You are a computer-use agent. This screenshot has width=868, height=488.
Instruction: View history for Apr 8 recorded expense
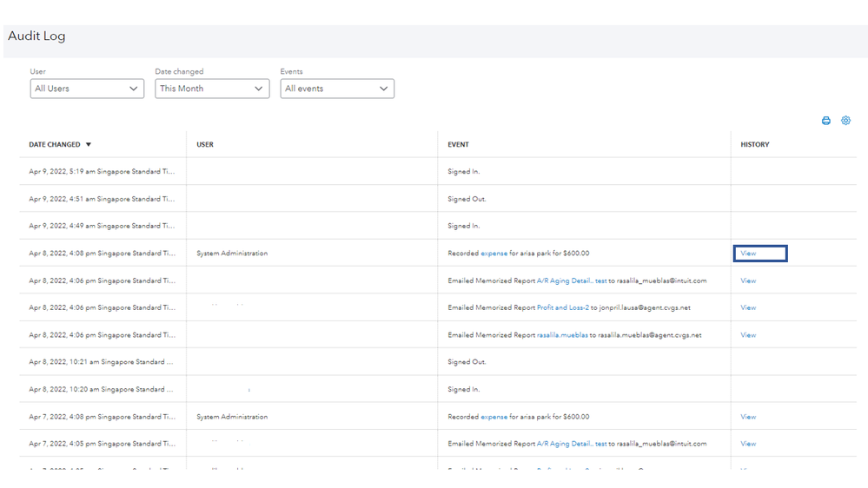click(748, 254)
